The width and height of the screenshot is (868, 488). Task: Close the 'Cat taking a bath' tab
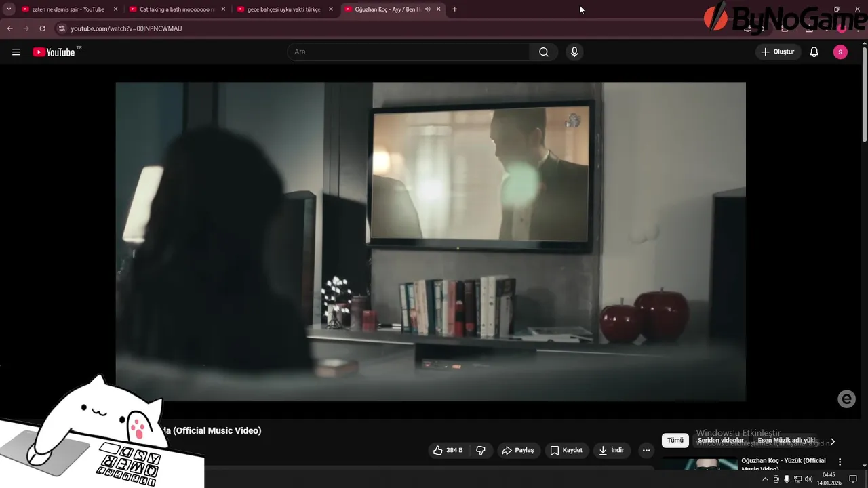[x=223, y=9]
